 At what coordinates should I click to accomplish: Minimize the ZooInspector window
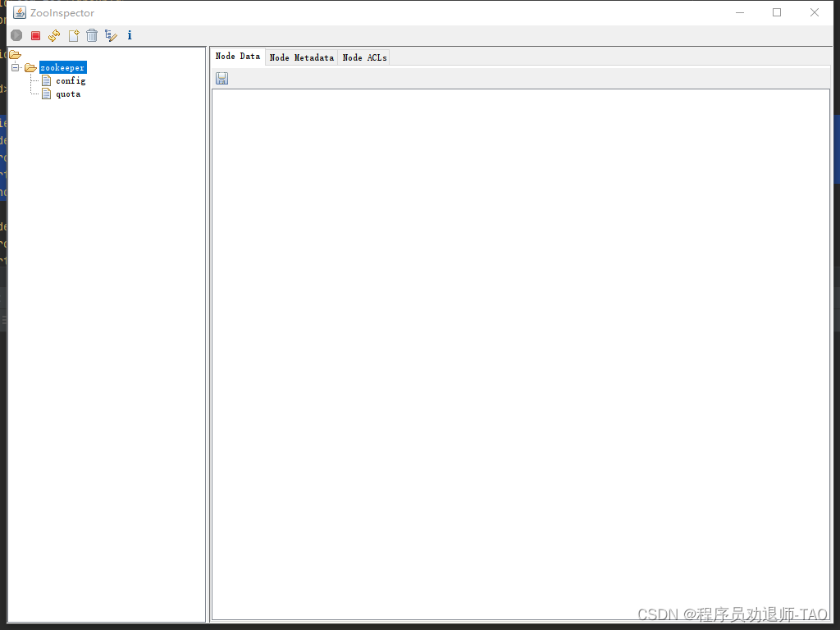click(740, 12)
